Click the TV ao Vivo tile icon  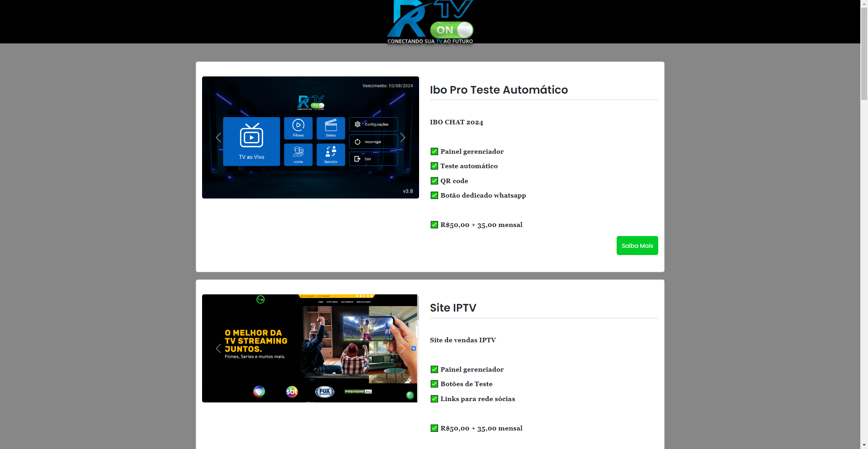251,136
